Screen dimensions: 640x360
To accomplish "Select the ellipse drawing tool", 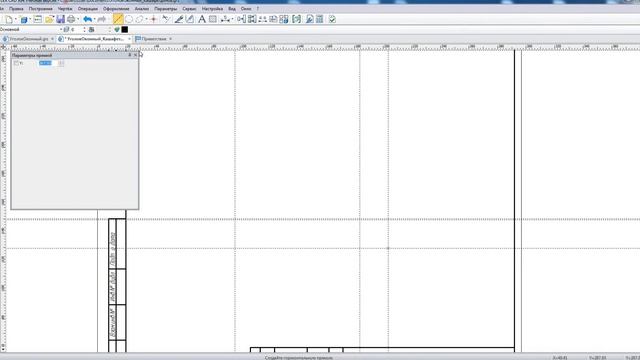I will pyautogui.click(x=140, y=19).
